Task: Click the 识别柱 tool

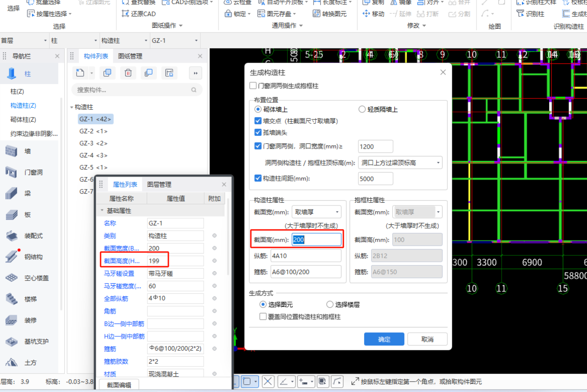Action: click(x=530, y=14)
